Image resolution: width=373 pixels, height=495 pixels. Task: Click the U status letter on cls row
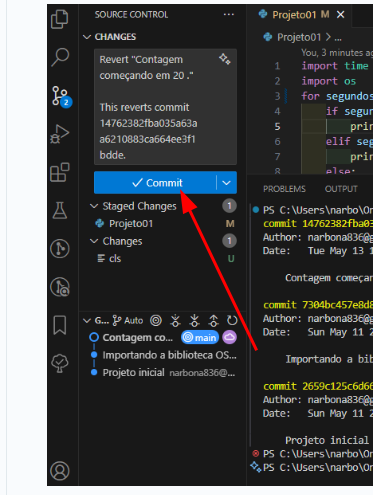(231, 258)
